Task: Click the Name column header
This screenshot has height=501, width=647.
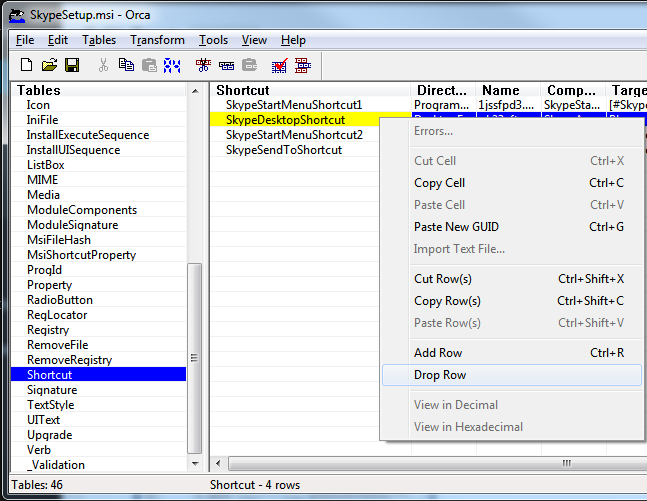Action: tap(508, 90)
